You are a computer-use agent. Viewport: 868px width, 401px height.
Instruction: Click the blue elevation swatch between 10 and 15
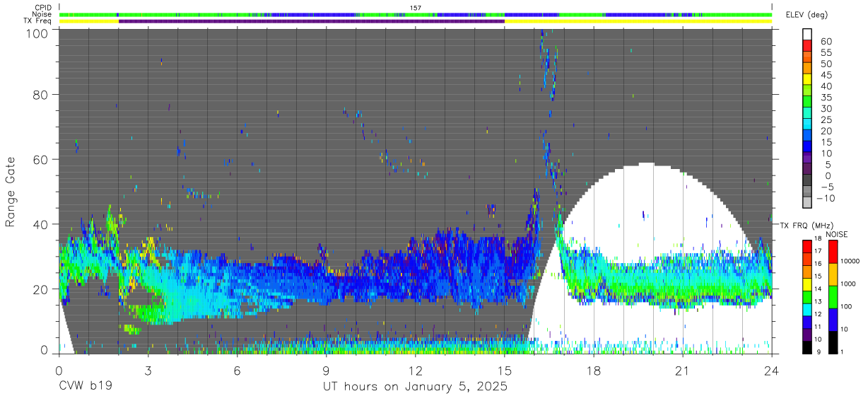tap(807, 148)
